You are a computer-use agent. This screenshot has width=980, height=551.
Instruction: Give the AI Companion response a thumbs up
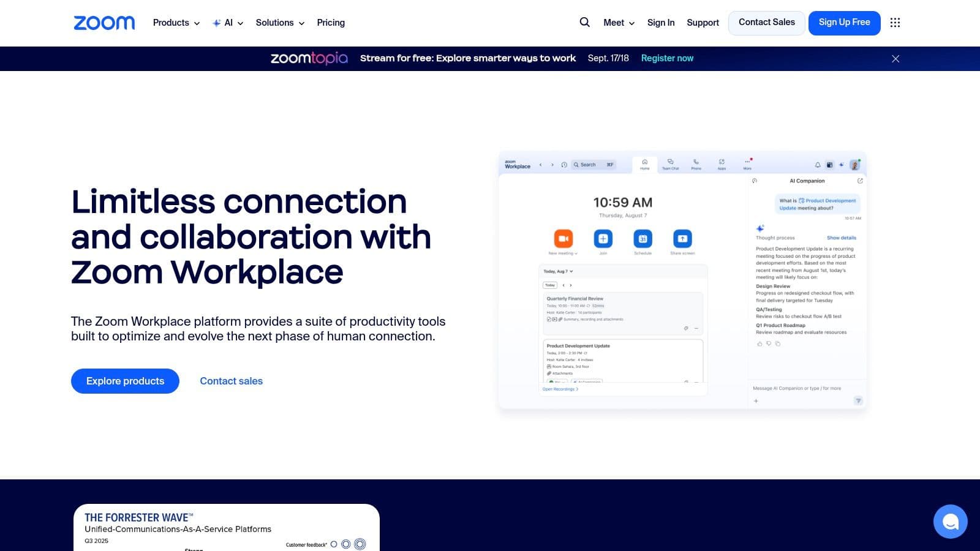(x=760, y=343)
